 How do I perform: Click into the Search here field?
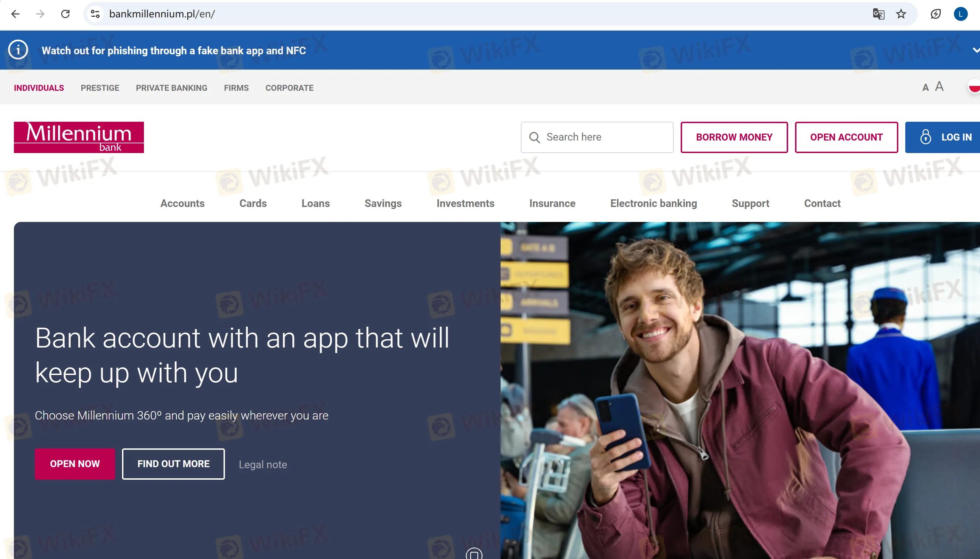[x=599, y=137]
